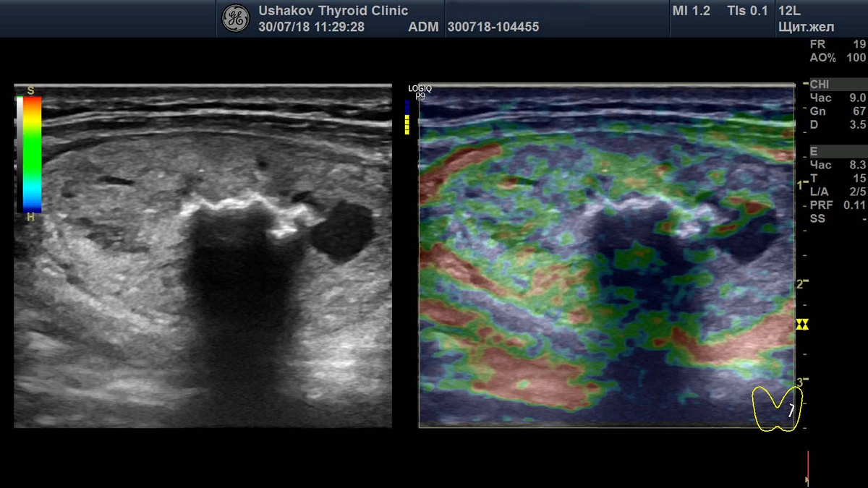Click the L/A 2/5 parameter
The height and width of the screenshot is (488, 868).
(838, 192)
